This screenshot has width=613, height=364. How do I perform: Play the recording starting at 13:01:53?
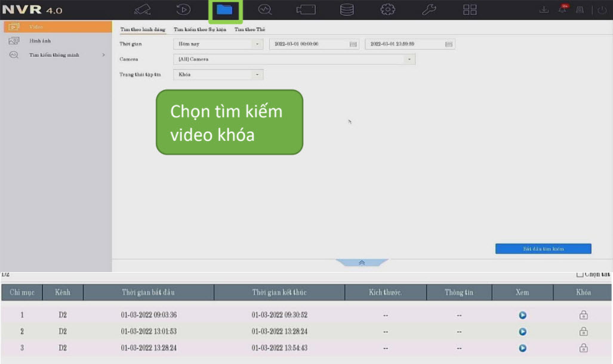[522, 332]
